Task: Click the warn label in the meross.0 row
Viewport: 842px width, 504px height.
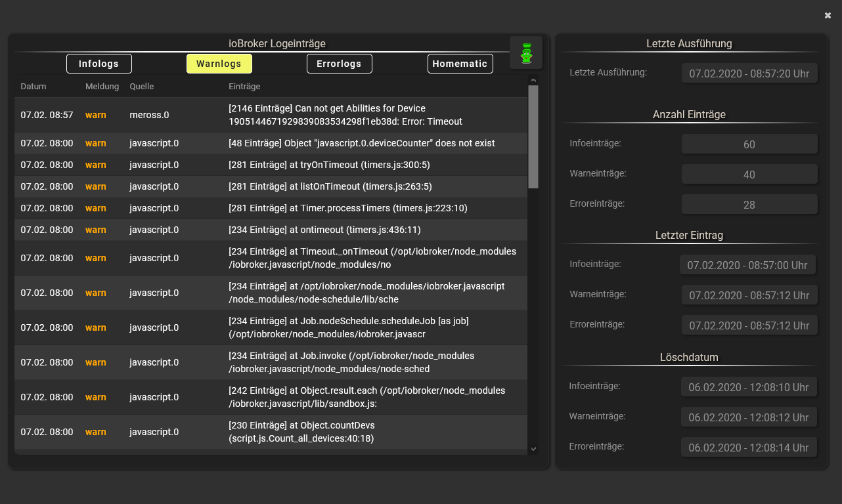Action: coord(96,115)
